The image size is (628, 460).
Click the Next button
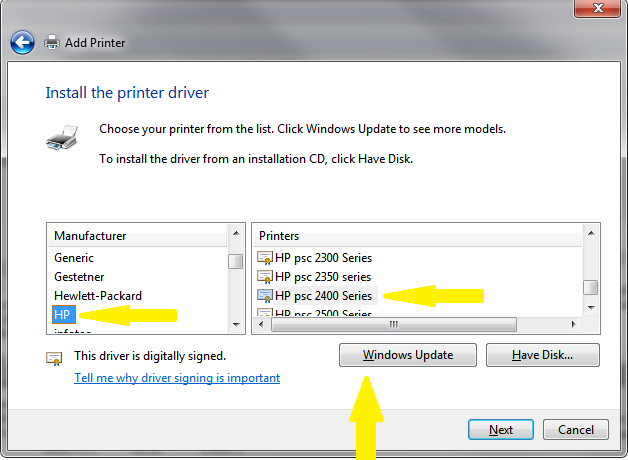[x=501, y=430]
